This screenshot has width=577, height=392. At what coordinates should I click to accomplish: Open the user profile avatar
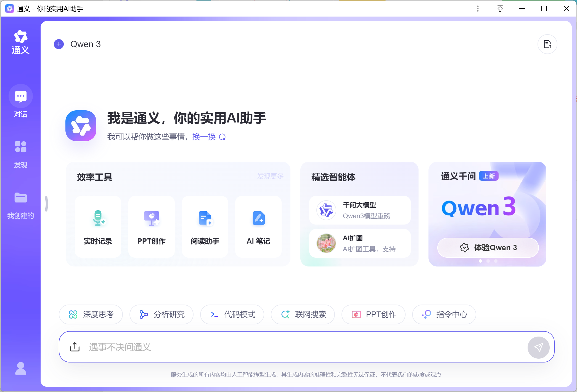click(x=20, y=368)
